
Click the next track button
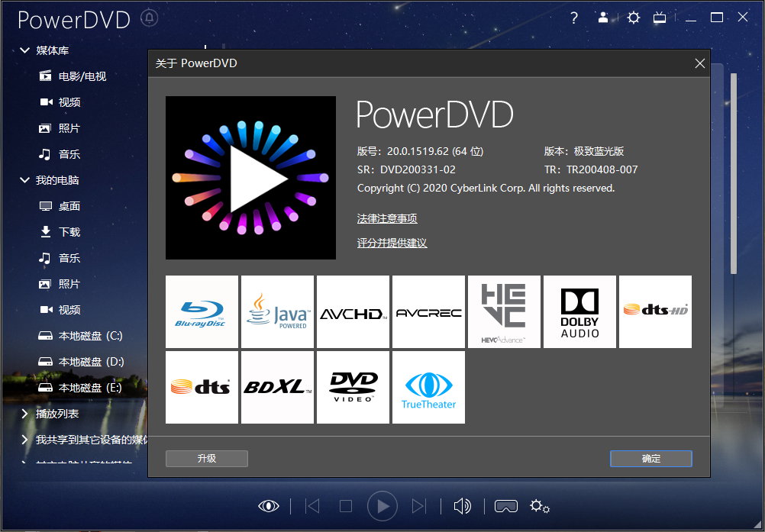[419, 506]
